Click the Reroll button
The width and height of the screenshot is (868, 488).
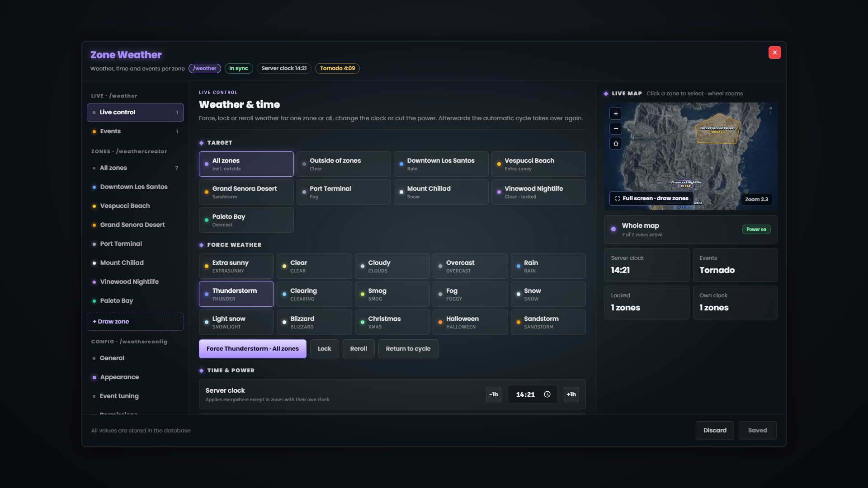pyautogui.click(x=359, y=349)
